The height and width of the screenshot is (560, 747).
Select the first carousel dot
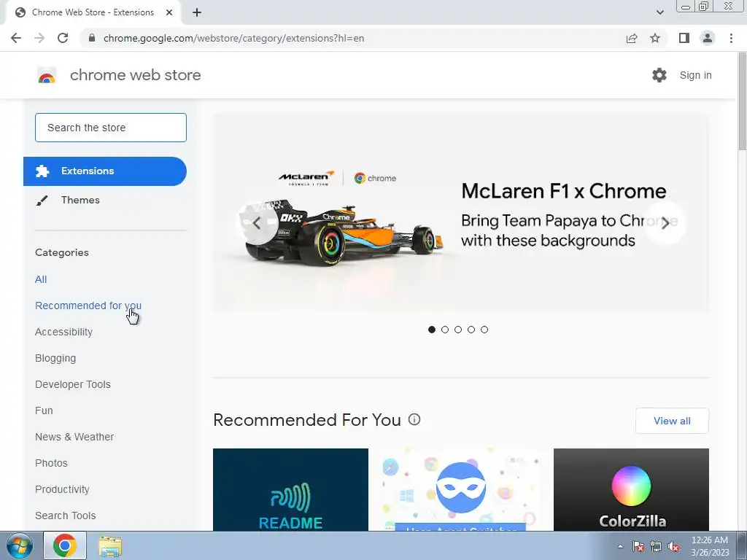pos(432,330)
